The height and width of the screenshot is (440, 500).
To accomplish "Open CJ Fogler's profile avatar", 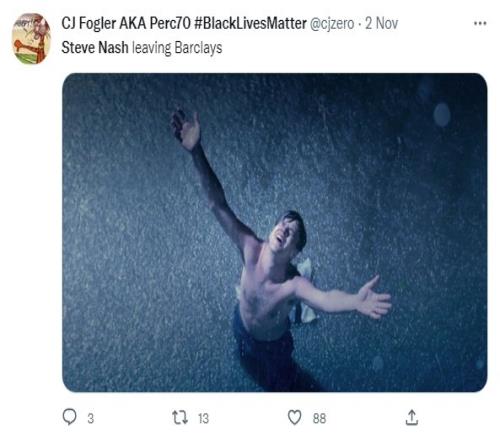I will (x=31, y=38).
